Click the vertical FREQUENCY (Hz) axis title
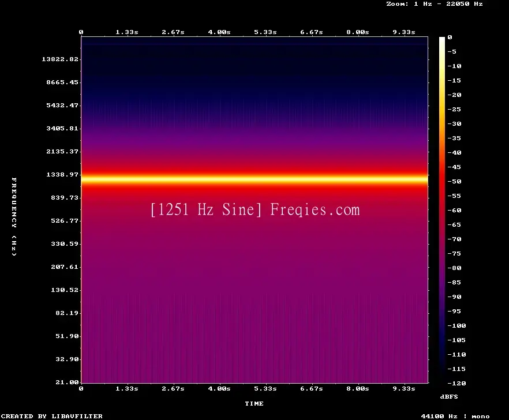This screenshot has height=420, width=509. (14, 217)
